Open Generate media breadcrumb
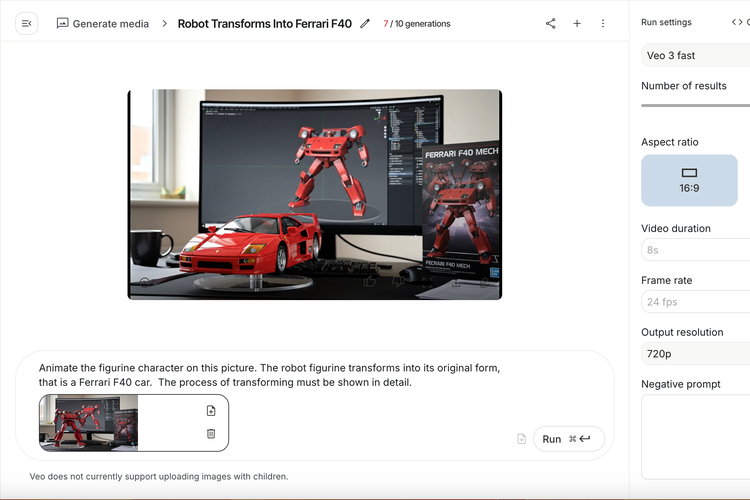This screenshot has width=750, height=500. click(103, 23)
